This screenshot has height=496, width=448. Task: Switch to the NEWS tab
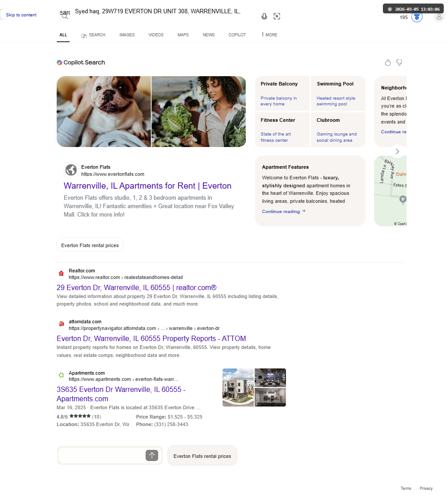coord(209,35)
